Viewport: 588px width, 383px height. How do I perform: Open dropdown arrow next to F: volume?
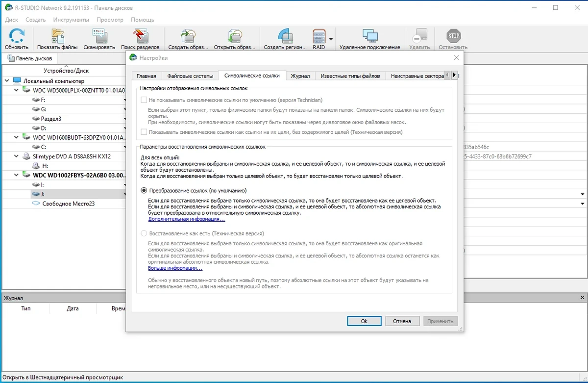click(124, 100)
